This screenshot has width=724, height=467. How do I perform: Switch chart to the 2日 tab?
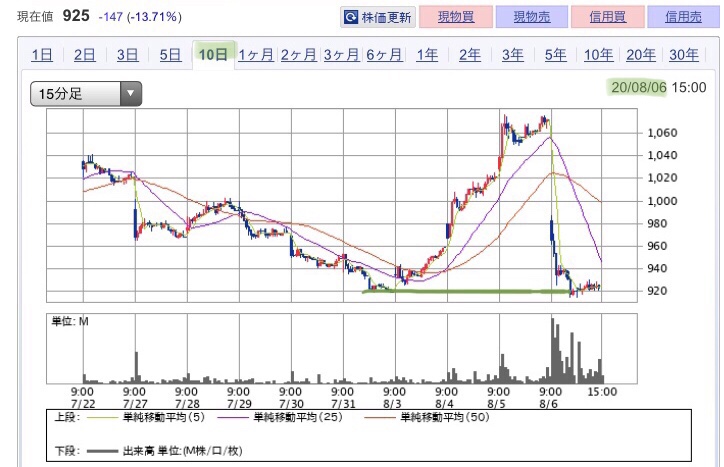tap(84, 55)
